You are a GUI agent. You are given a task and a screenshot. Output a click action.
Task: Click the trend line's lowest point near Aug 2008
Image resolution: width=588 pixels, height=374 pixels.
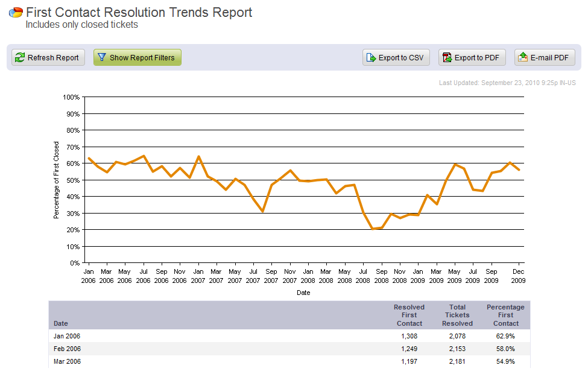tap(372, 229)
